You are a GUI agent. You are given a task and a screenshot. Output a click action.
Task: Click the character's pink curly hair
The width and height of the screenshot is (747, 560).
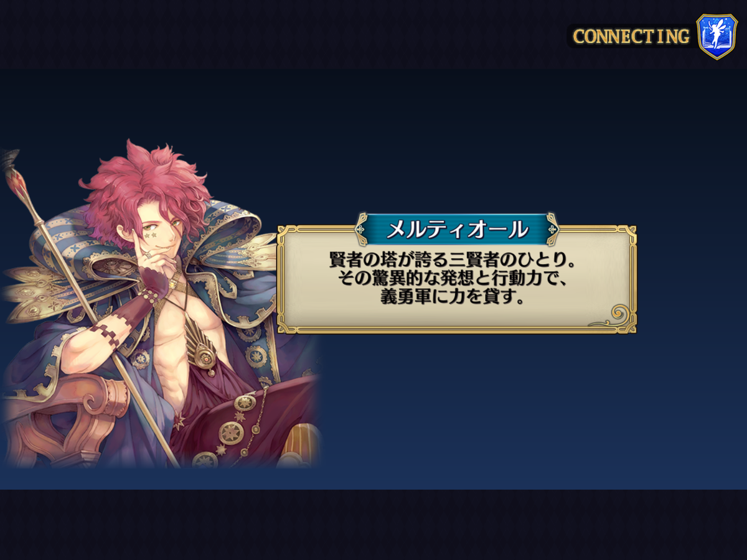147,187
